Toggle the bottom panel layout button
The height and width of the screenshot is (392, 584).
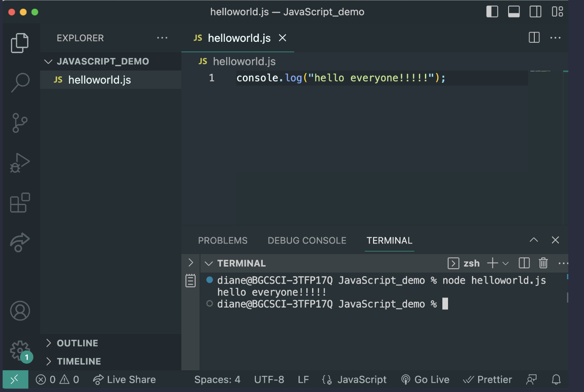514,12
